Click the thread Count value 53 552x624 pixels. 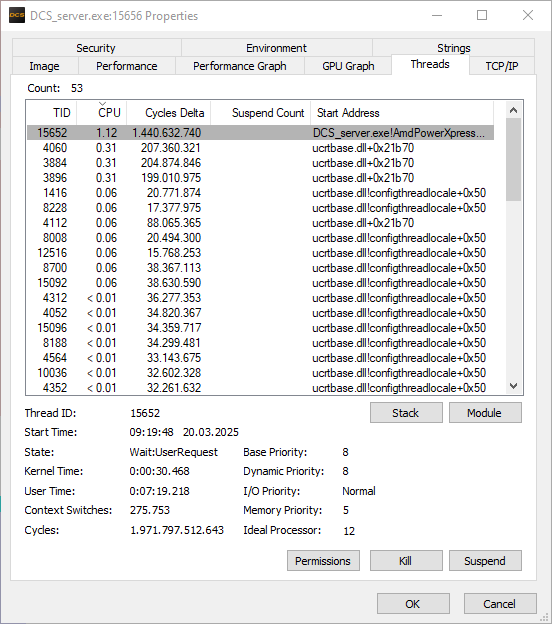tap(77, 88)
